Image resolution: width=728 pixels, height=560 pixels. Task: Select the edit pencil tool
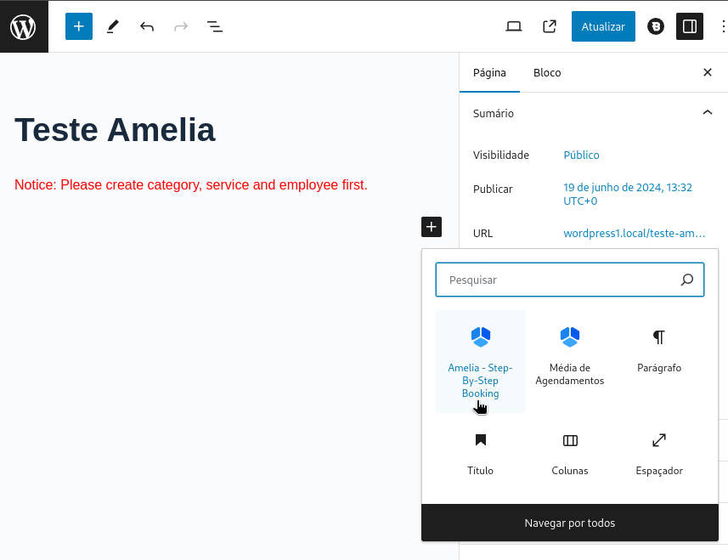coord(113,26)
